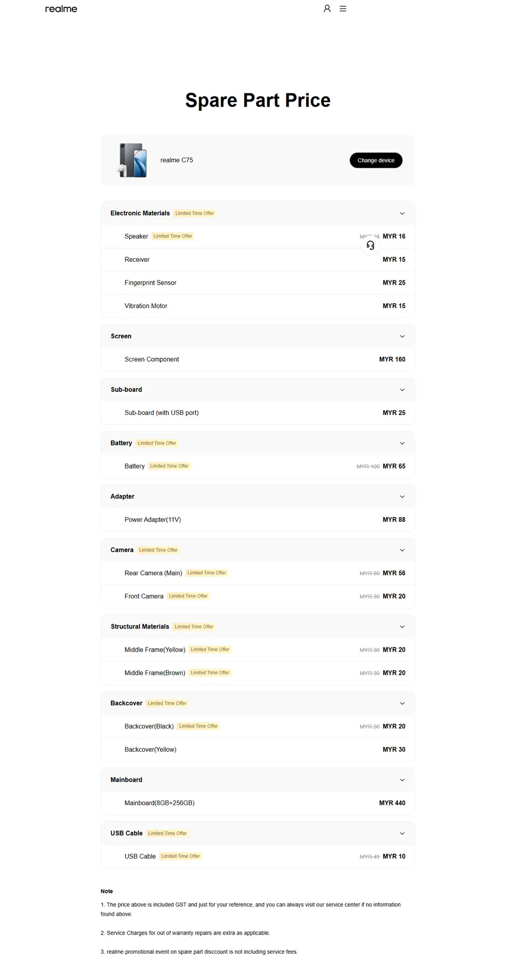Image resolution: width=516 pixels, height=980 pixels.
Task: Click the customer support headset icon
Action: pos(370,245)
